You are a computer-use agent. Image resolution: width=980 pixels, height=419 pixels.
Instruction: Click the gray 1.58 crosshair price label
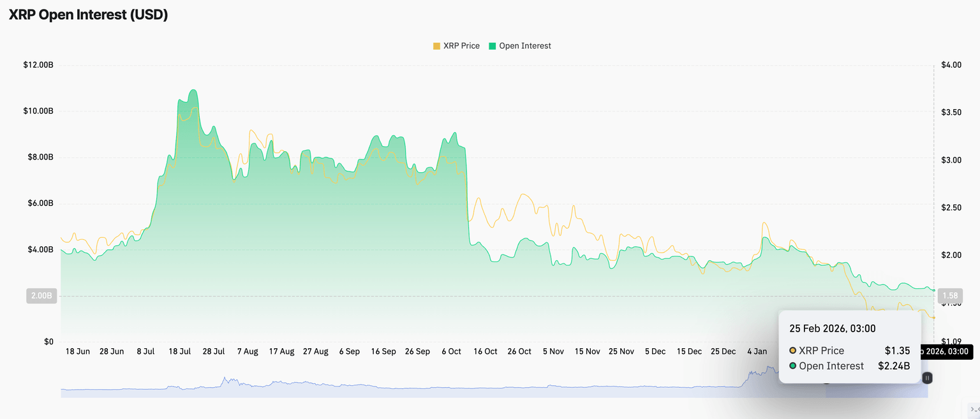(x=950, y=296)
